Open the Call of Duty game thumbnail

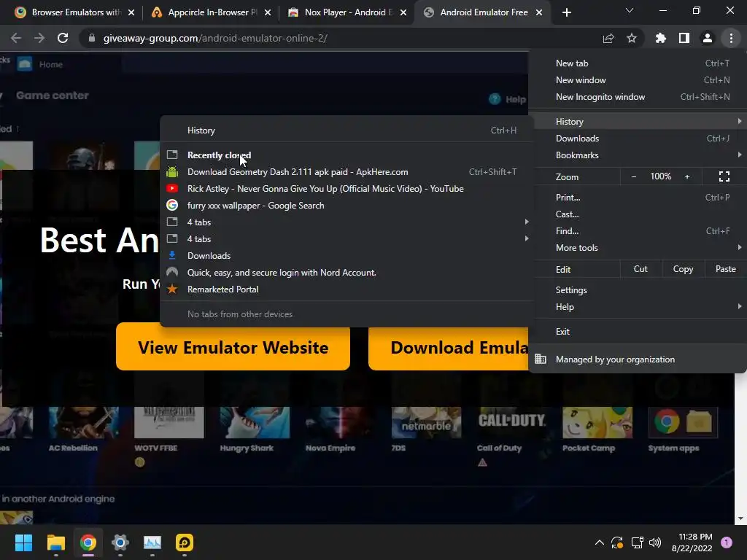511,422
